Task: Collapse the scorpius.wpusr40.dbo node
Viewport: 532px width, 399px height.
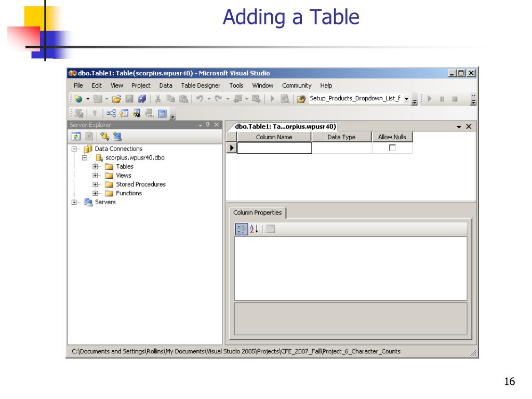Action: click(x=85, y=158)
